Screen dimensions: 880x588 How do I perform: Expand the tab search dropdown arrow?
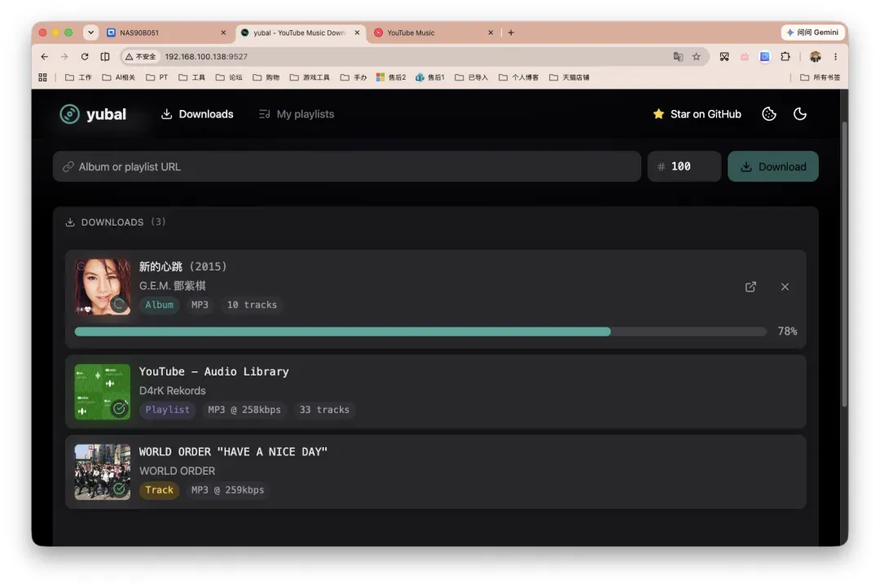click(x=90, y=33)
